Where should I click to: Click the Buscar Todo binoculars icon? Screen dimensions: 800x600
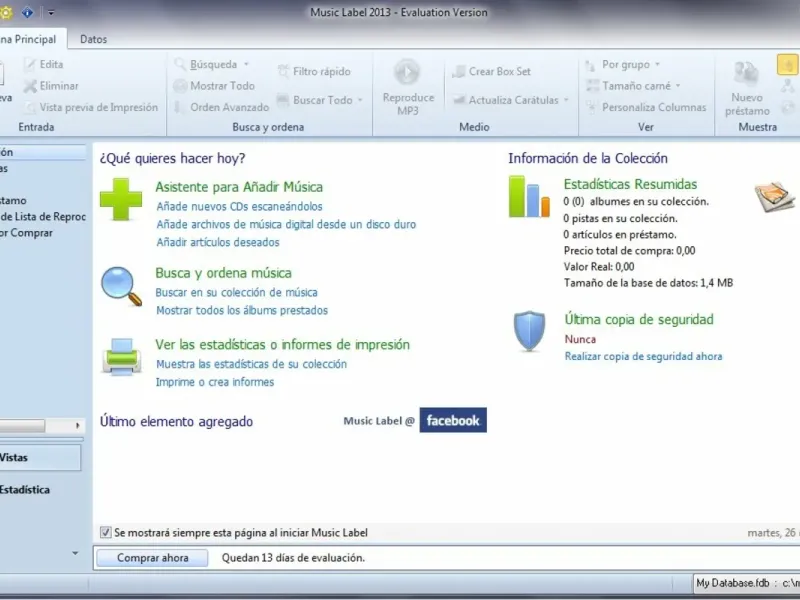pos(283,100)
